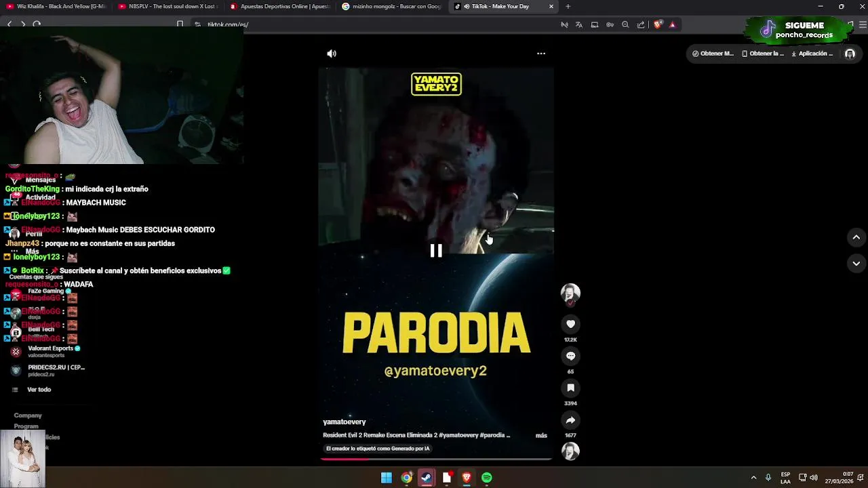The height and width of the screenshot is (488, 868).
Task: Open the Valorant Esports followed account
Action: pos(46,351)
